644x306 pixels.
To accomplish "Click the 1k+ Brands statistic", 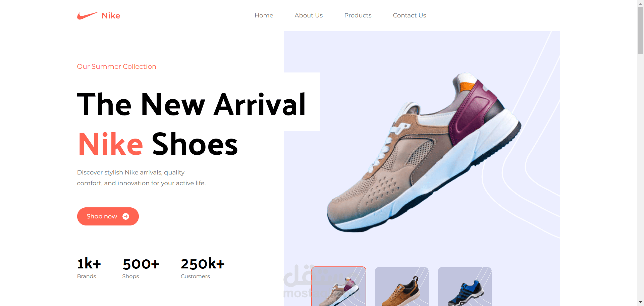I will coord(89,268).
